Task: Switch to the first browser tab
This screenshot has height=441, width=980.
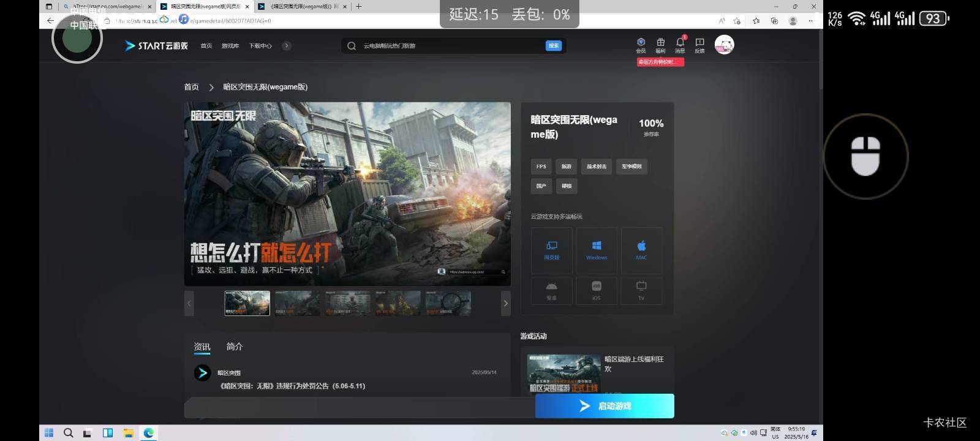Action: 107,7
